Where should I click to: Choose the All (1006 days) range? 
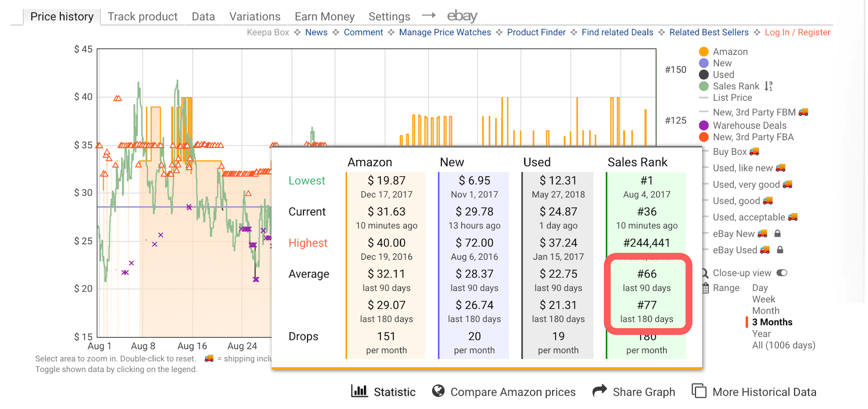coord(783,345)
